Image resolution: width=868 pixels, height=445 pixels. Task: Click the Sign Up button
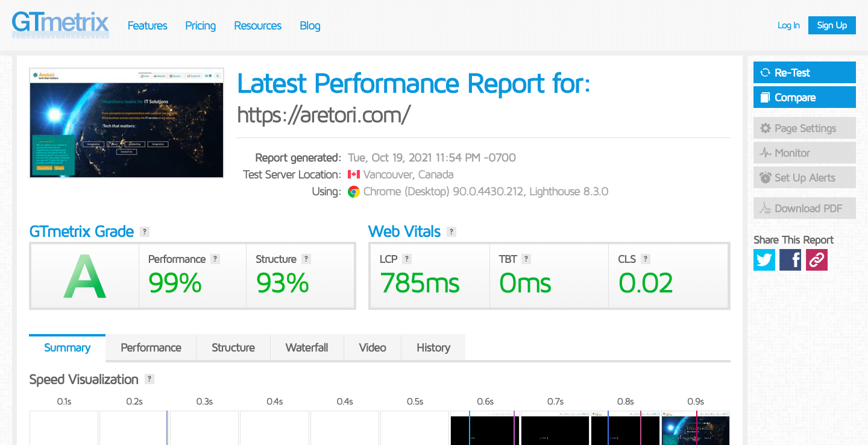coord(832,25)
